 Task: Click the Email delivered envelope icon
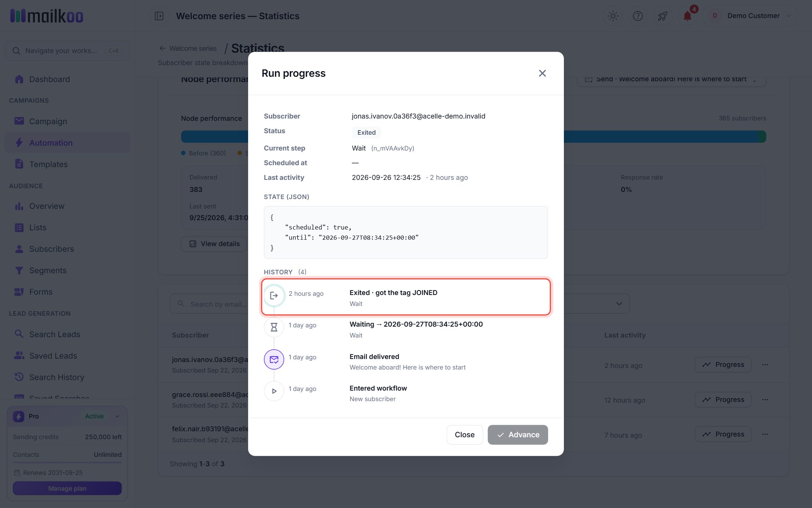click(274, 359)
